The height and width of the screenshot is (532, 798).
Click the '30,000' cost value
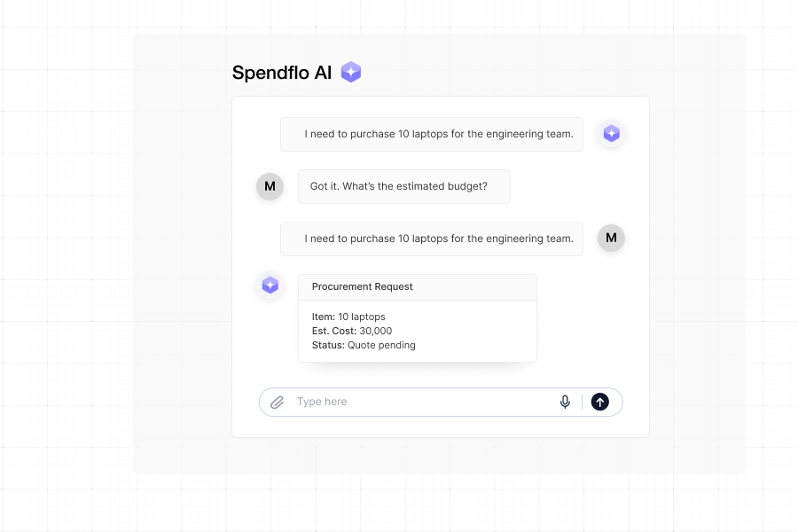tap(376, 331)
